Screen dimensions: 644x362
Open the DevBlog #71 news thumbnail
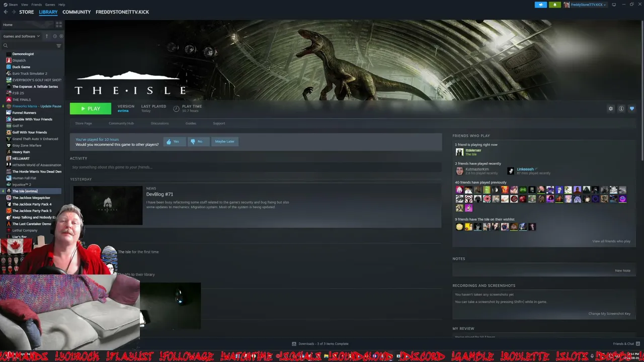pyautogui.click(x=108, y=206)
